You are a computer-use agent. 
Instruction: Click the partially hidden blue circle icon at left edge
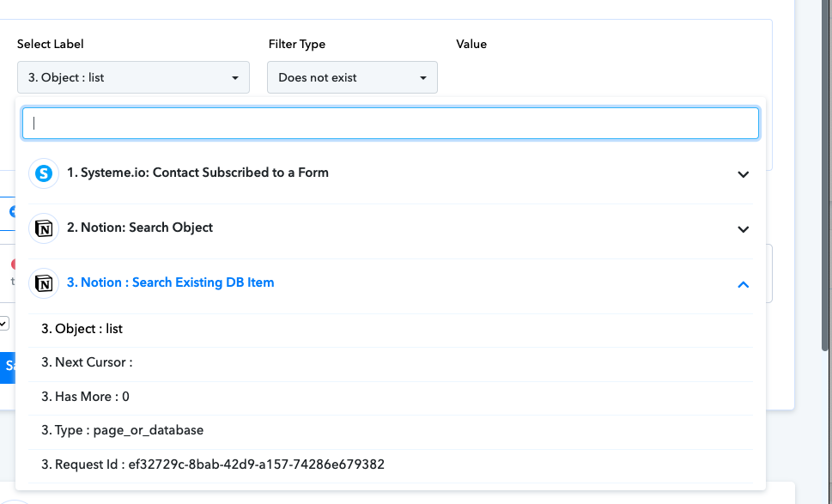click(13, 211)
